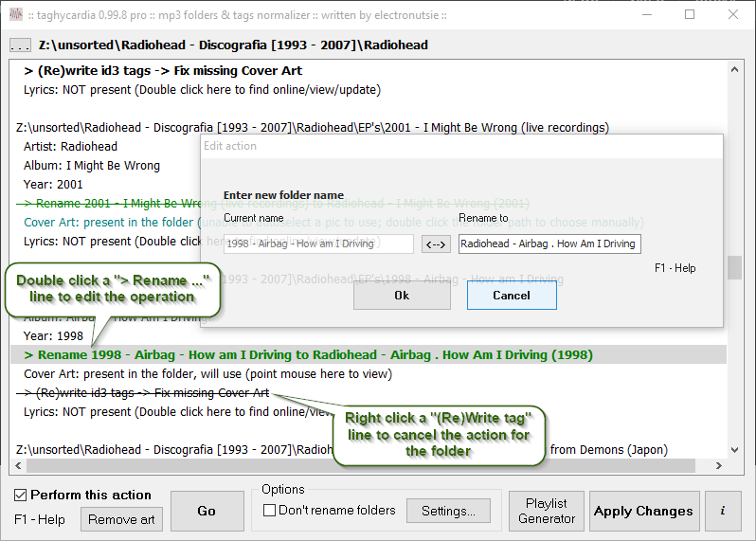
Task: Click the Go button
Action: (207, 511)
